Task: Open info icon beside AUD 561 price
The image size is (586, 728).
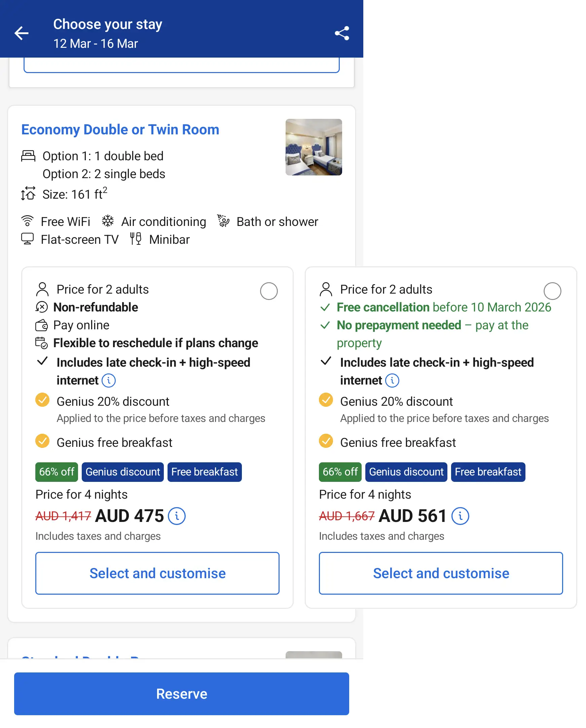Action: coord(460,516)
